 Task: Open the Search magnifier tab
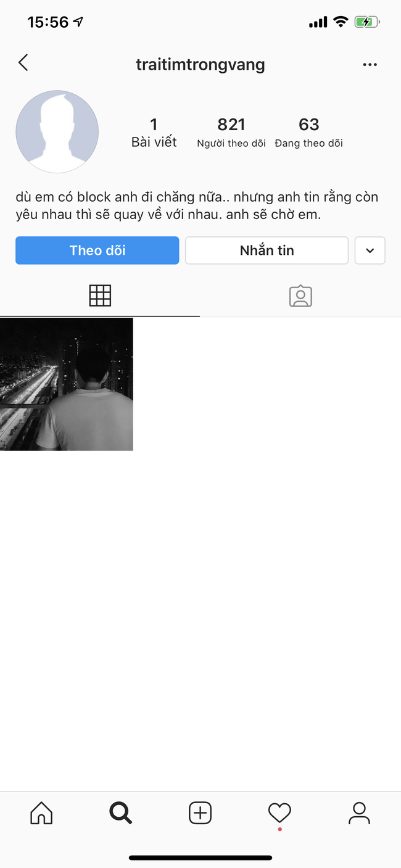point(121,813)
